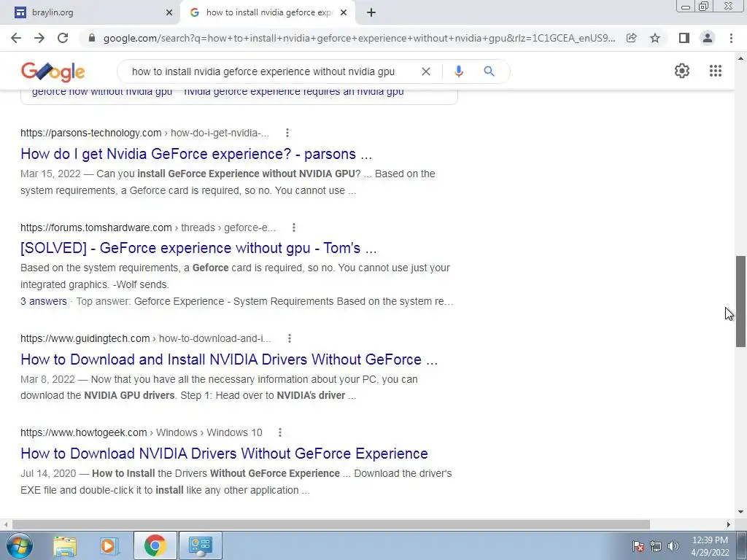Open the Windows Start menu
The height and width of the screenshot is (560, 747).
20,545
